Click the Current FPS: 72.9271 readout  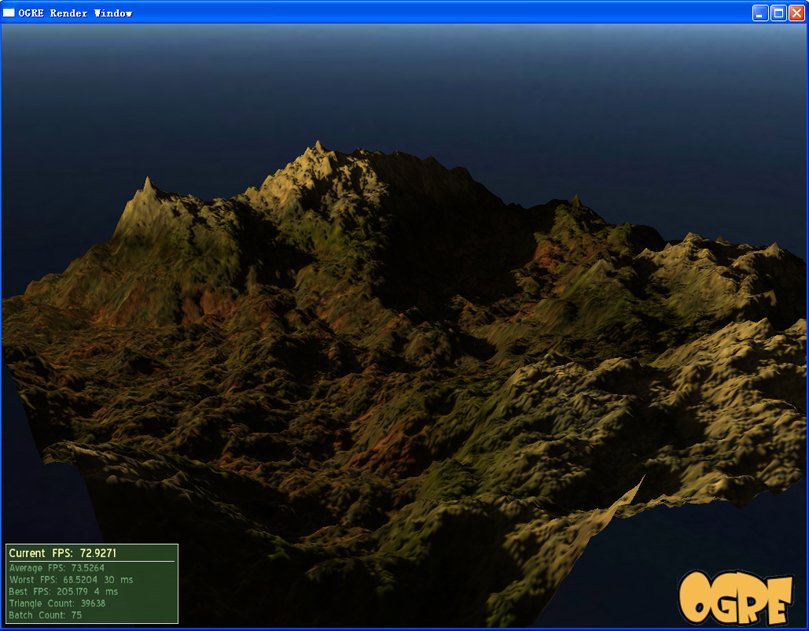click(62, 553)
